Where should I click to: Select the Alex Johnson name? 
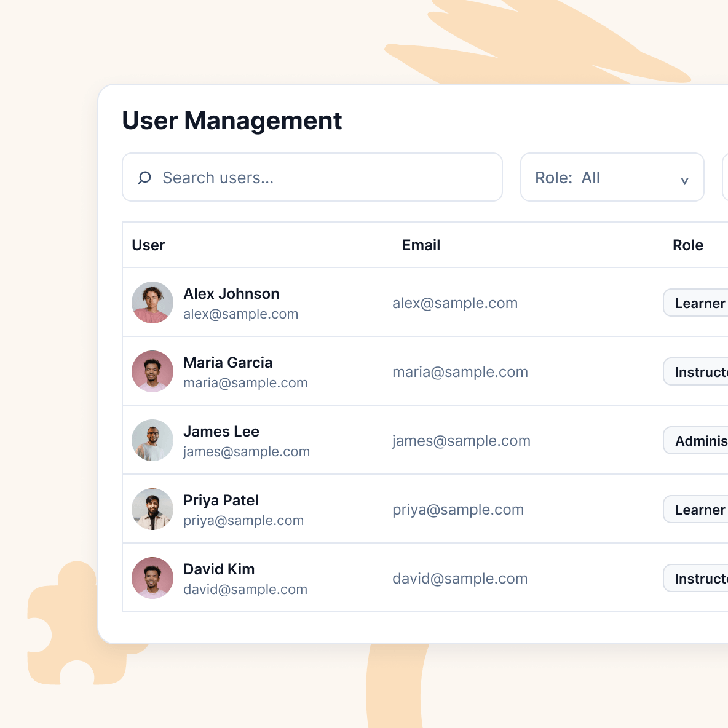click(x=231, y=294)
